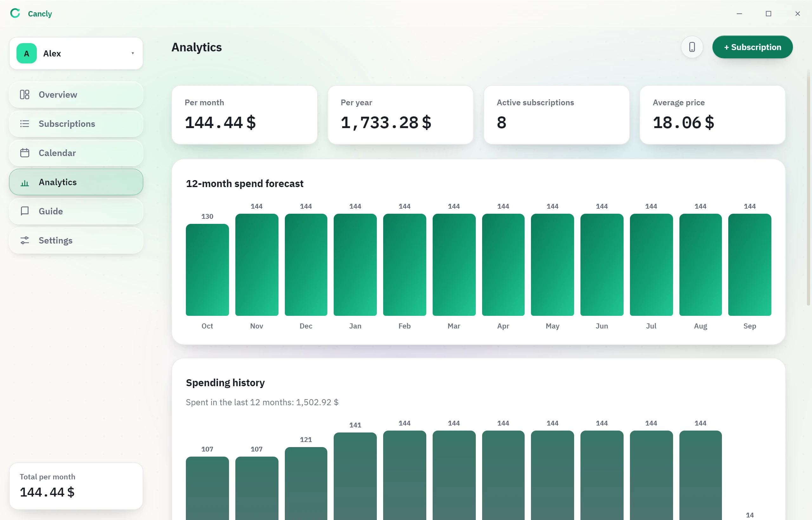This screenshot has height=520, width=812.
Task: Maximize the Cancly window
Action: click(769, 14)
